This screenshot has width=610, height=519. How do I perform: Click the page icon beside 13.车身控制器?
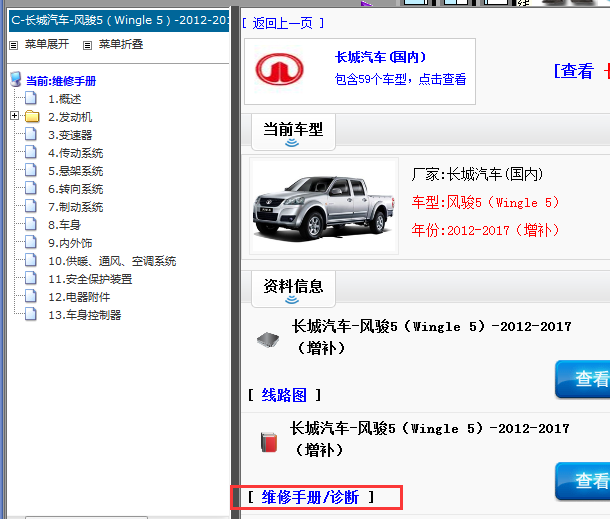point(31,314)
